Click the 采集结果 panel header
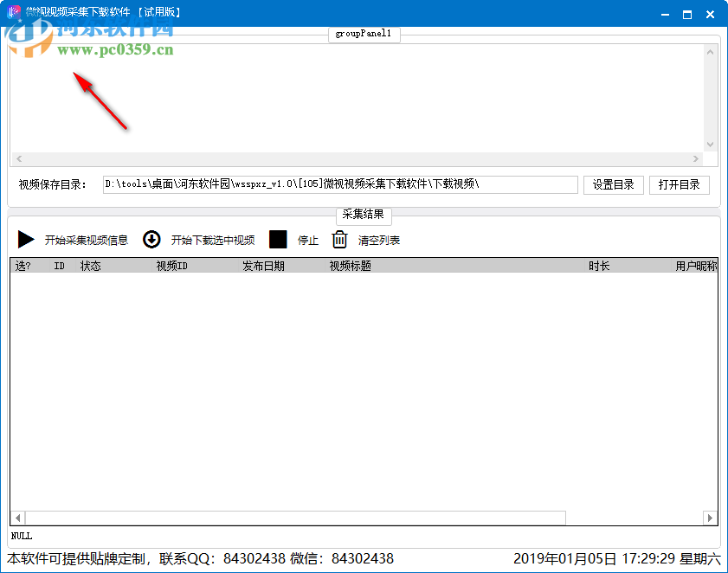 pyautogui.click(x=363, y=216)
